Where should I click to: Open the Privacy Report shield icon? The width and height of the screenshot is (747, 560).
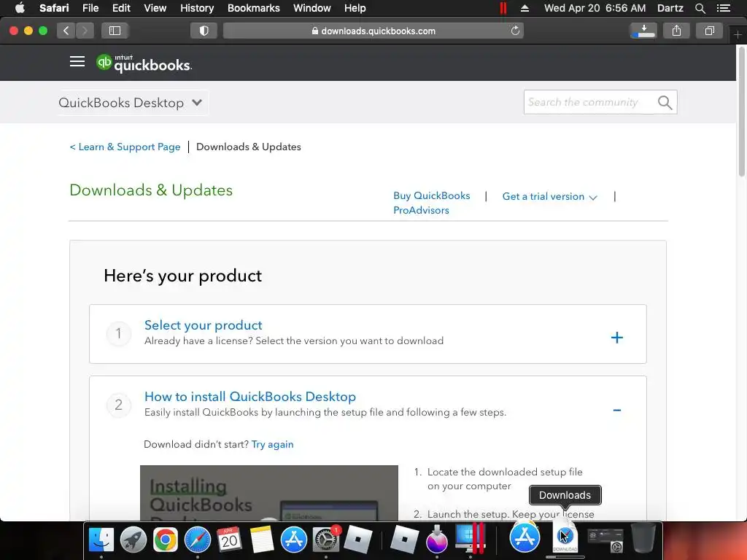point(204,31)
